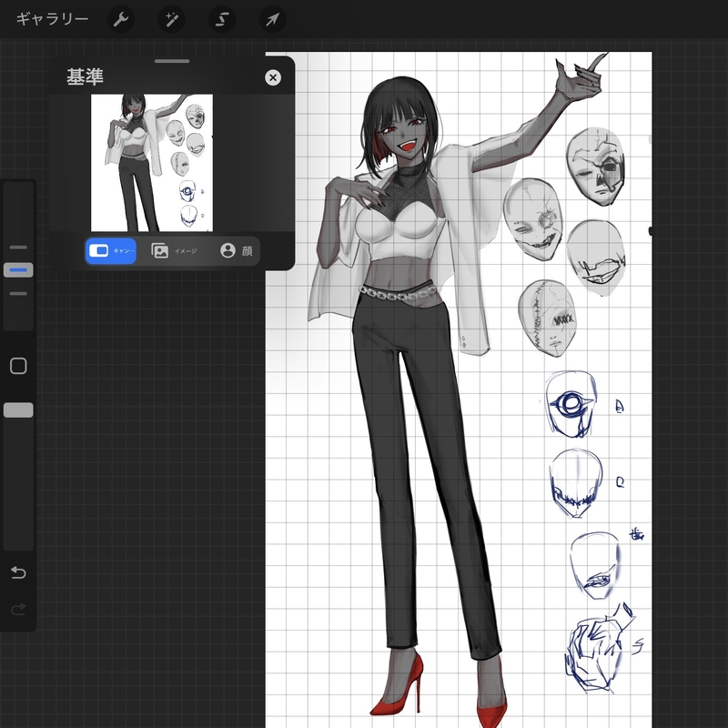
Task: Open the Actions wrench menu
Action: point(121,19)
